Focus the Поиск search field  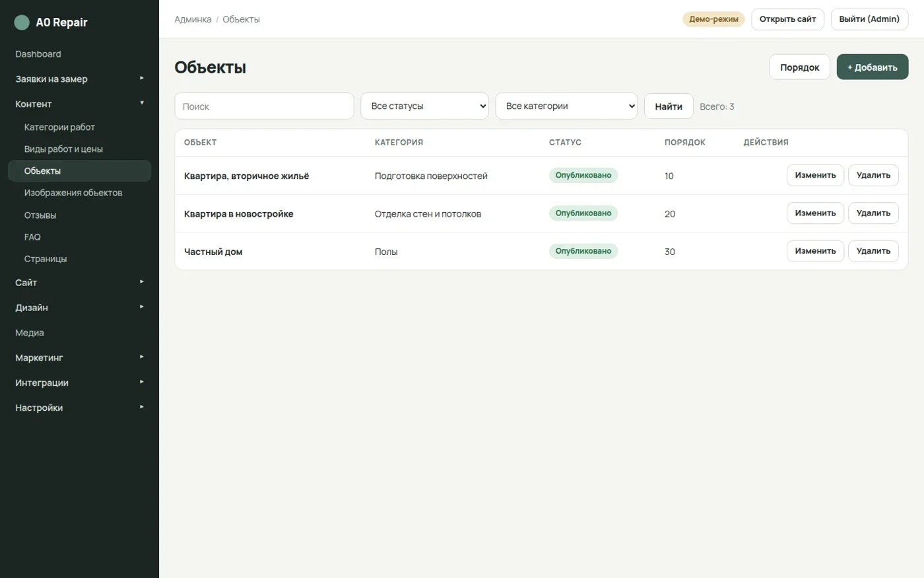point(264,106)
